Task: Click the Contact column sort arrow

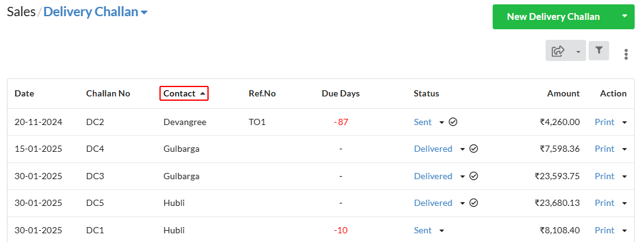Action: point(202,93)
